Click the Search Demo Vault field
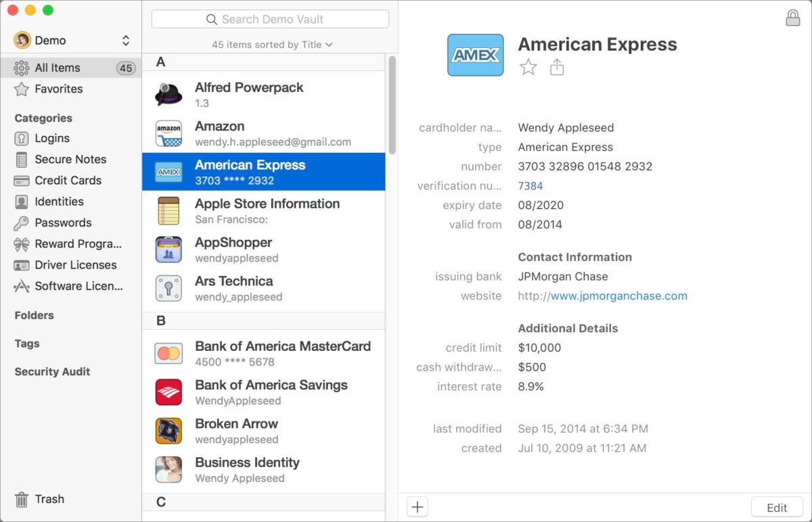The width and height of the screenshot is (812, 522). tap(270, 19)
